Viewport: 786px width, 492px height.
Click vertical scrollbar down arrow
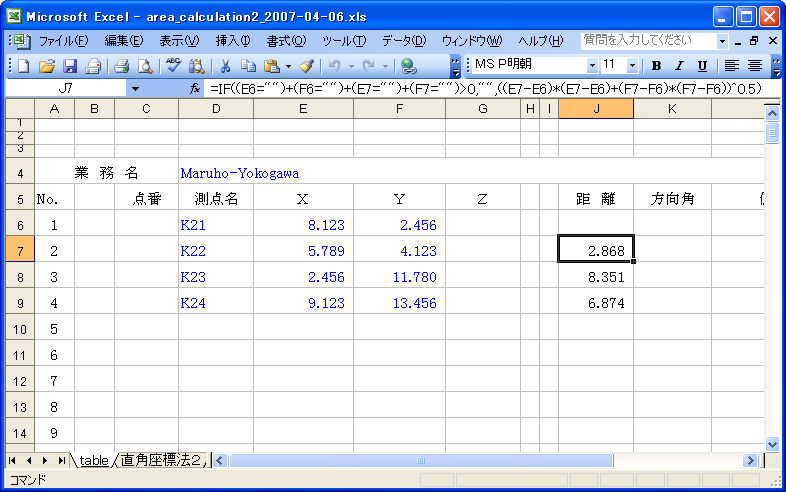pos(772,444)
